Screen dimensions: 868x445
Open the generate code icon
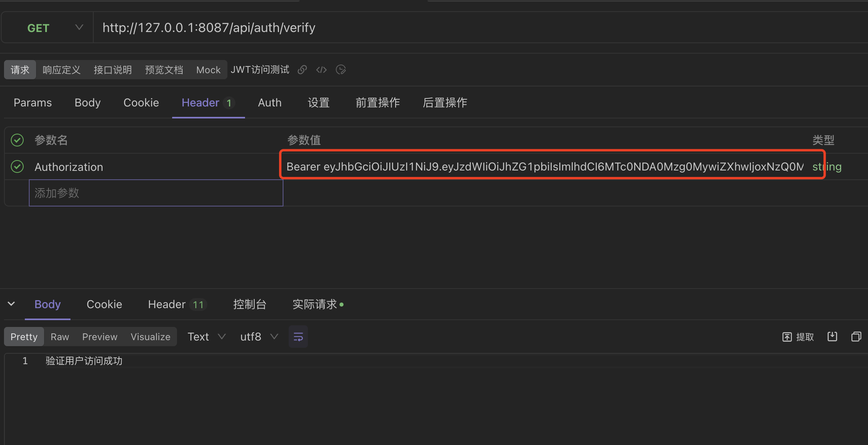coord(321,70)
